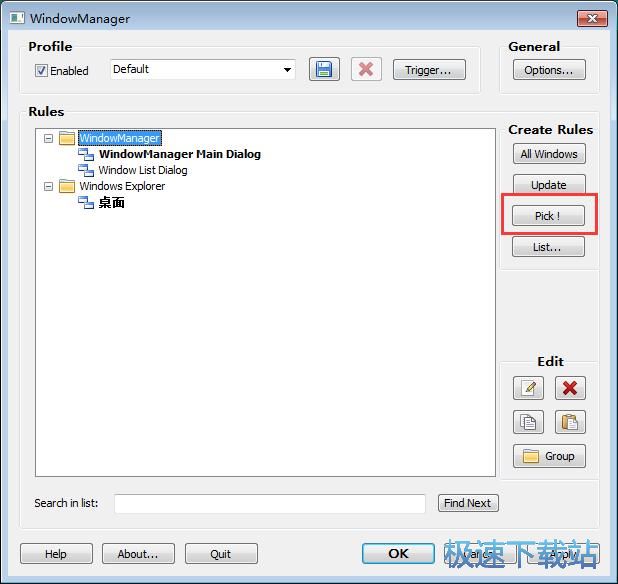Open the general Options... dialog
This screenshot has width=618, height=584.
(549, 70)
